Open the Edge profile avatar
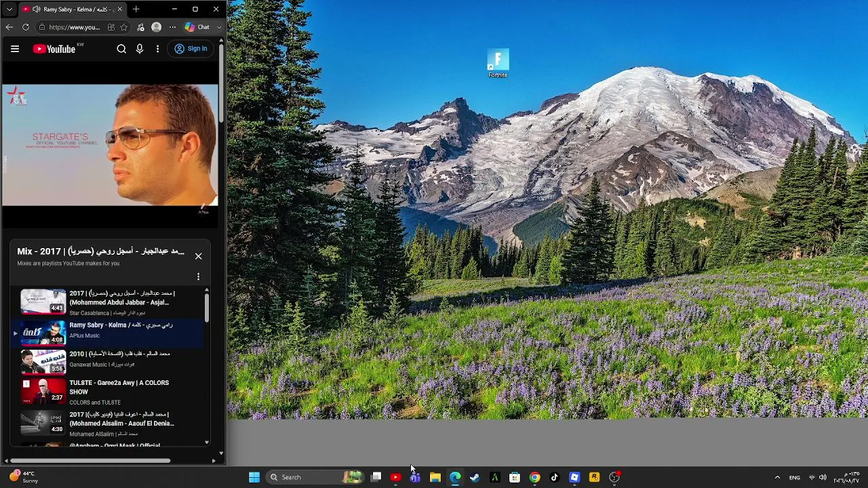This screenshot has width=868, height=488. (x=157, y=27)
